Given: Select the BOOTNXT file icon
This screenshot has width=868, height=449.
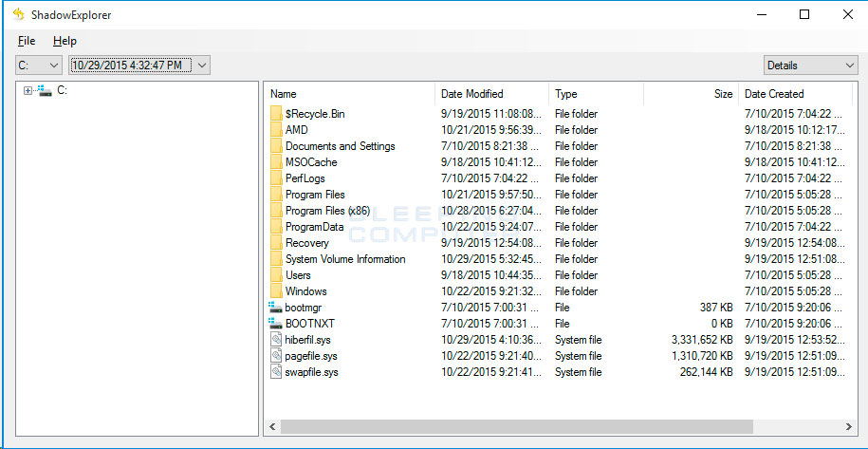Looking at the screenshot, I should [276, 324].
